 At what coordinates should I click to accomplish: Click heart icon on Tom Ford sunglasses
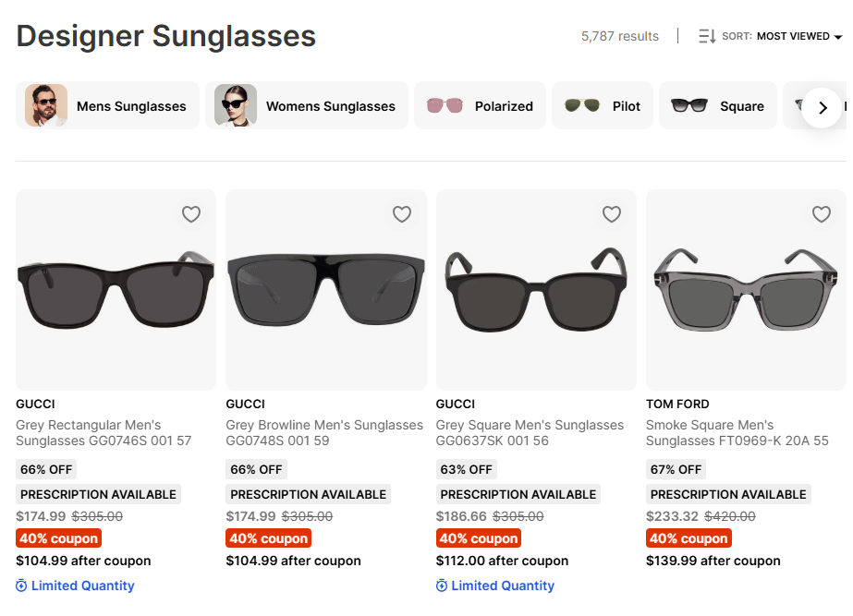click(x=822, y=214)
